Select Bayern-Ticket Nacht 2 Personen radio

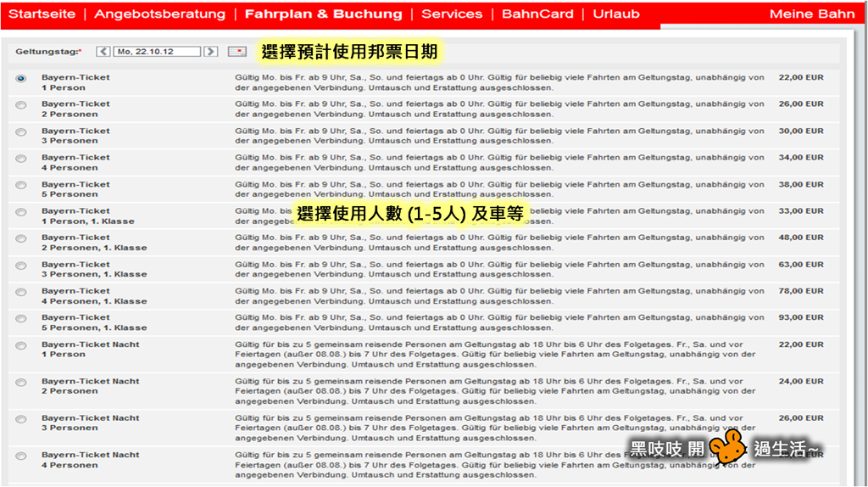[21, 383]
